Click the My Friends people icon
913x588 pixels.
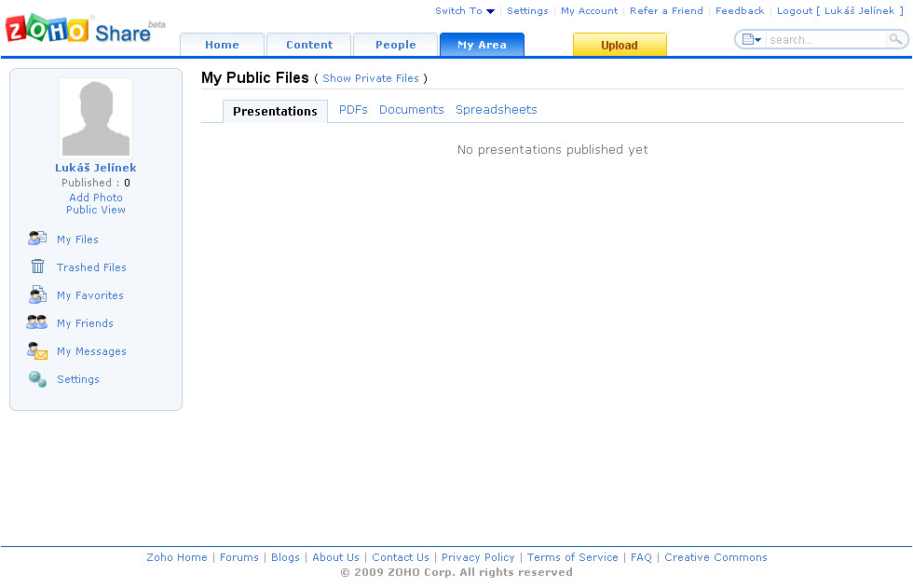(37, 323)
